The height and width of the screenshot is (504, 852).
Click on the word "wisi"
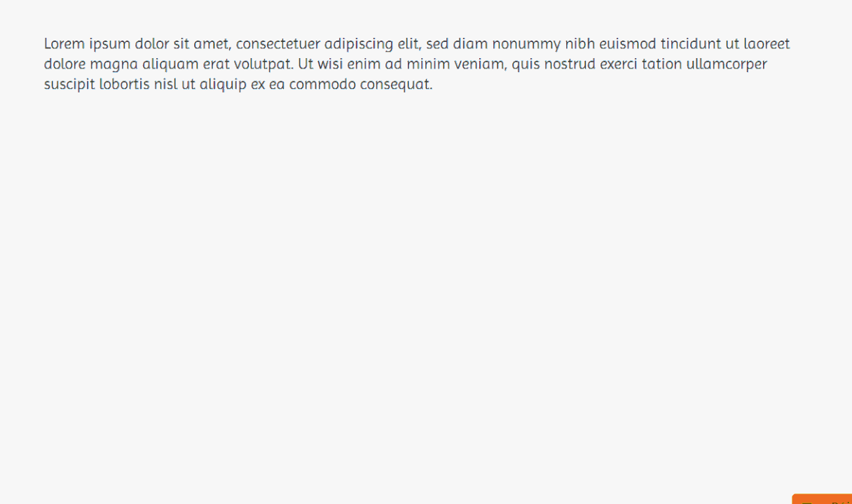331,64
